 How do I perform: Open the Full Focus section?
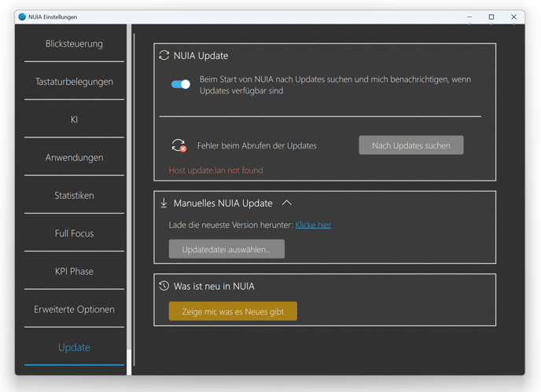pyautogui.click(x=74, y=233)
